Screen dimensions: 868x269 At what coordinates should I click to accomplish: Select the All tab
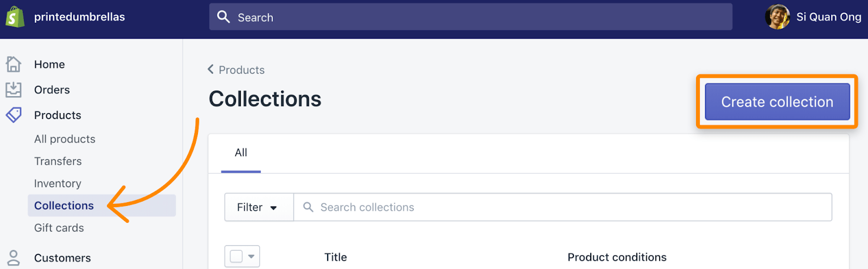pos(241,153)
